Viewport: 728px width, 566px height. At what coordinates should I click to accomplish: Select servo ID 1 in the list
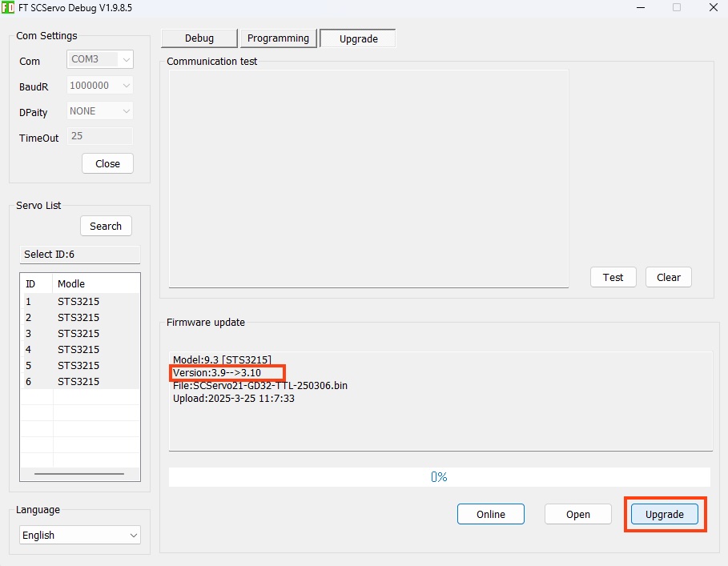pyautogui.click(x=78, y=302)
